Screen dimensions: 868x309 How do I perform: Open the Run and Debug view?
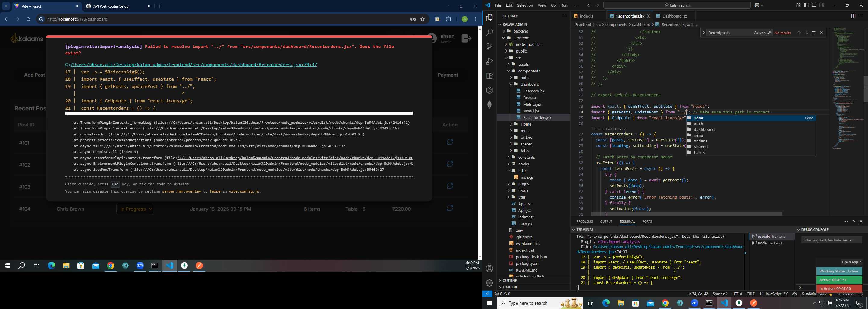[x=489, y=61]
